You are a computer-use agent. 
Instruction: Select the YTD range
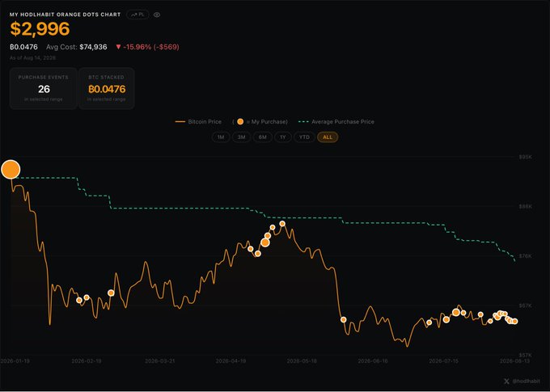(304, 137)
